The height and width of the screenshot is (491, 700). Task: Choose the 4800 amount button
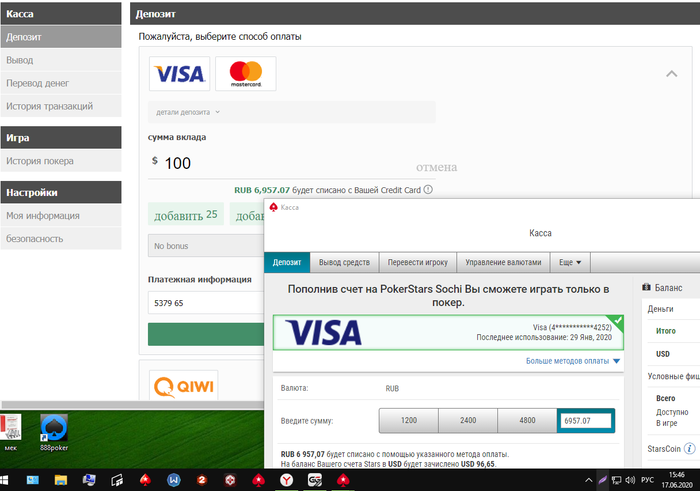527,420
